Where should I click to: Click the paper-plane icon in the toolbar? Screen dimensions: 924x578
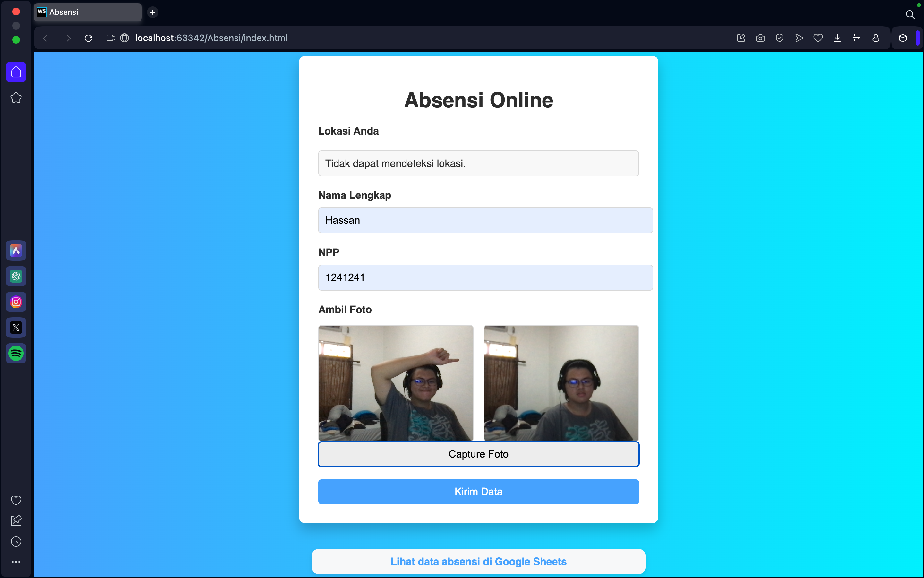[x=799, y=38]
